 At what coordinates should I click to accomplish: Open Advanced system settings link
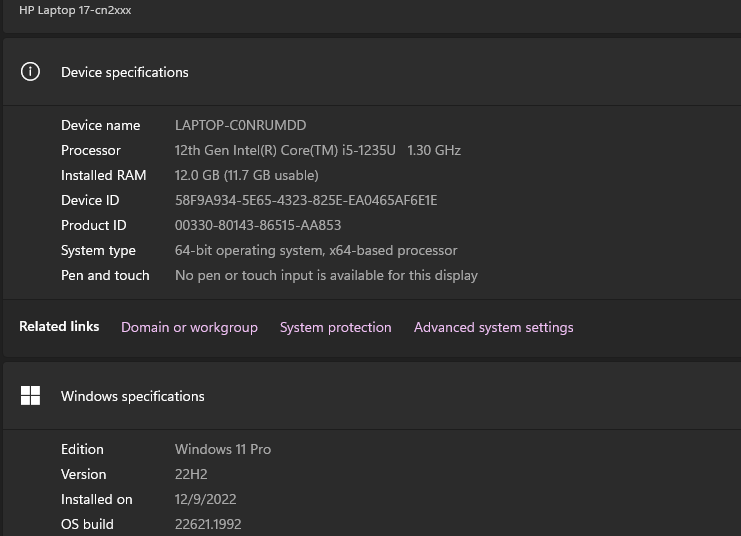(493, 327)
